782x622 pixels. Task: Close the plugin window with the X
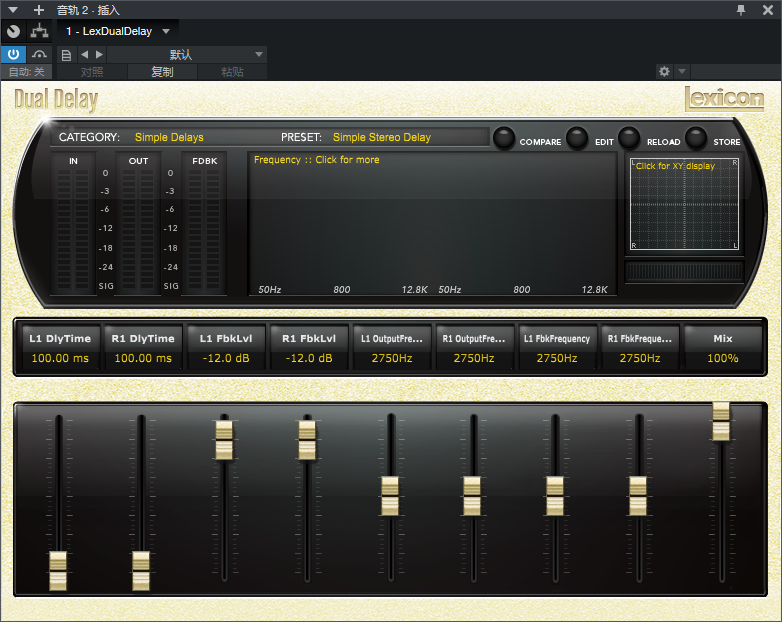[768, 10]
